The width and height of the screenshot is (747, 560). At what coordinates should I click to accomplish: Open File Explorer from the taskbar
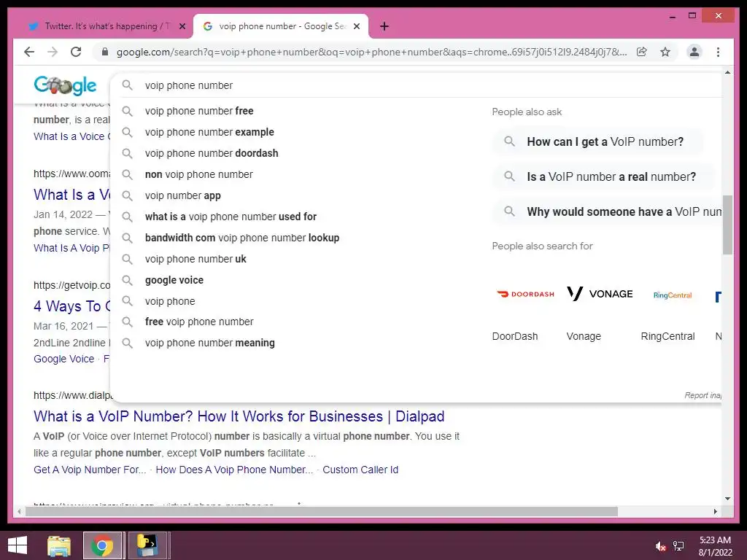59,545
